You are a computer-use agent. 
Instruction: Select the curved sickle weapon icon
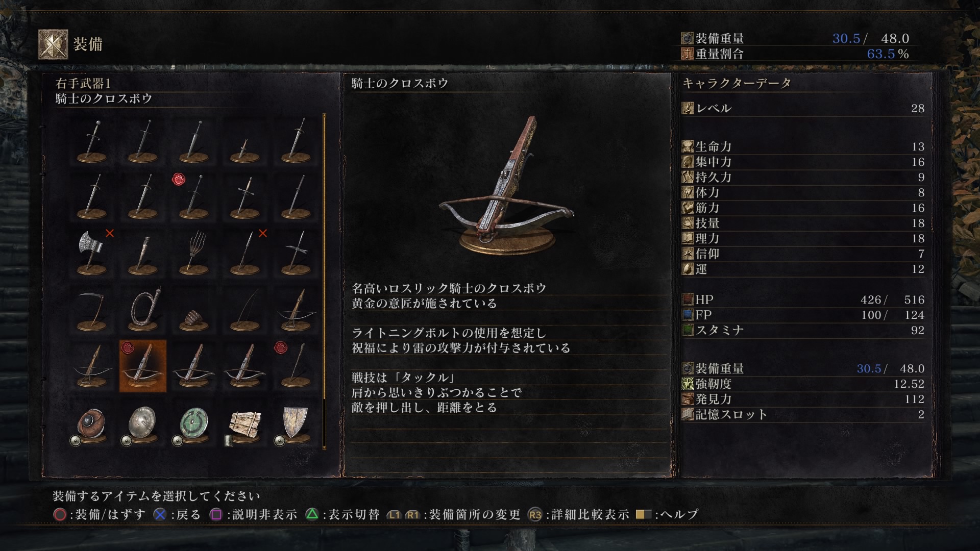tap(92, 309)
